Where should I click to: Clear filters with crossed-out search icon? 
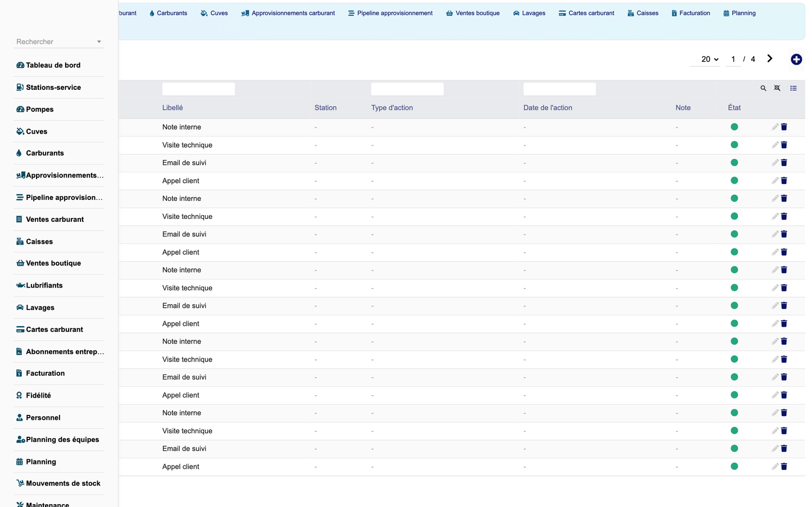777,88
